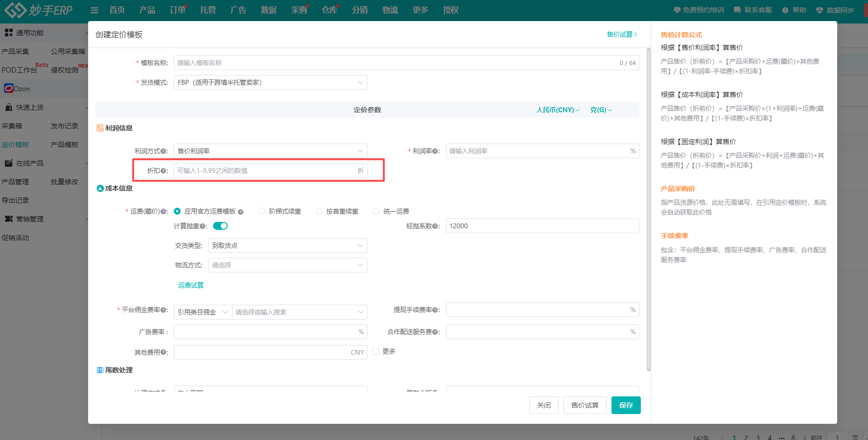
Task: Click the 运费试算 link
Action: (x=190, y=285)
